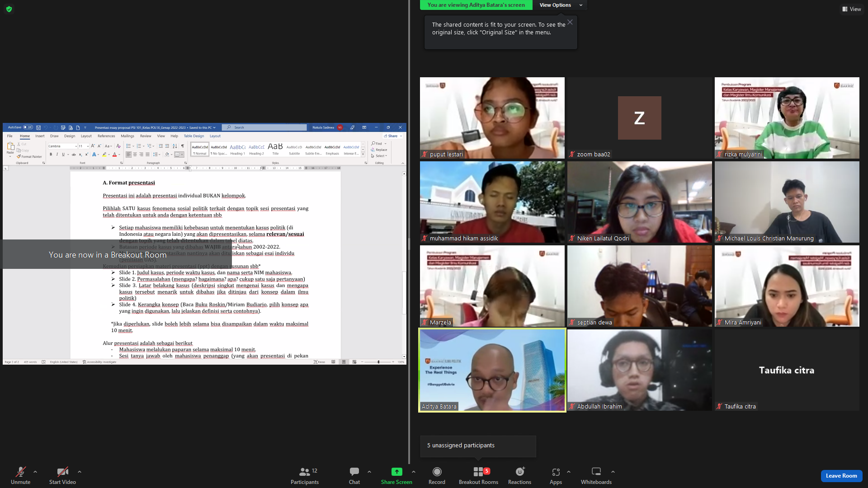Increase indent in Word Paragraph group
Viewport: 868px width, 488px height.
167,146
